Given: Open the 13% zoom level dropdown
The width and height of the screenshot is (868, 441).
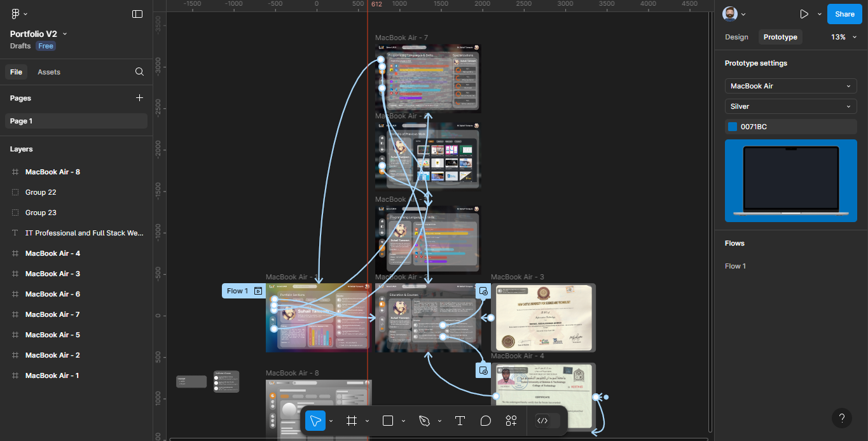Looking at the screenshot, I should point(843,37).
